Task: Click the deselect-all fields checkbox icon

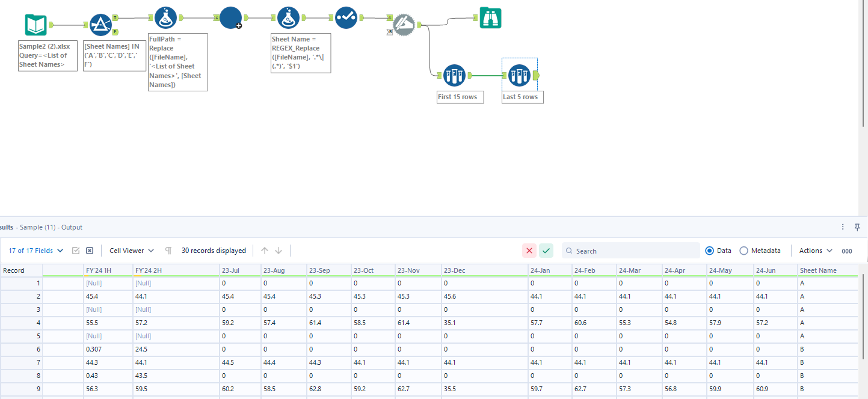Action: pos(90,251)
